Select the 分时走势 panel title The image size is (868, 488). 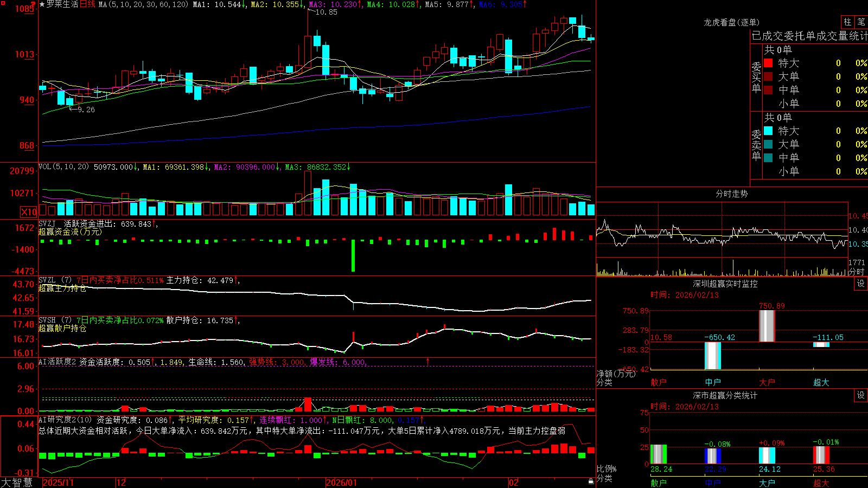tap(731, 194)
